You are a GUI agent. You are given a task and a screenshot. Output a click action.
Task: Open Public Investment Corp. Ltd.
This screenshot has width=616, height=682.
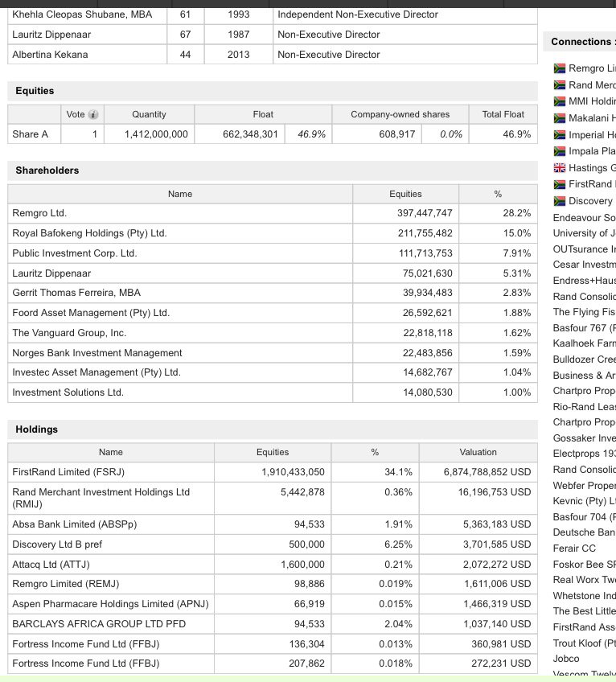click(x=75, y=253)
